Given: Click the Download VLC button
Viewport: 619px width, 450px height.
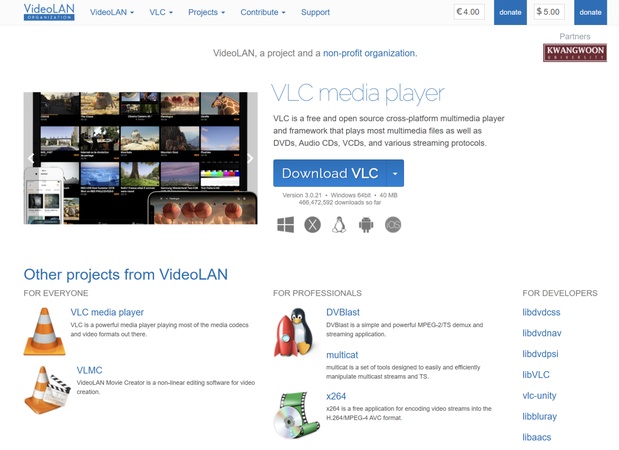Looking at the screenshot, I should 330,173.
